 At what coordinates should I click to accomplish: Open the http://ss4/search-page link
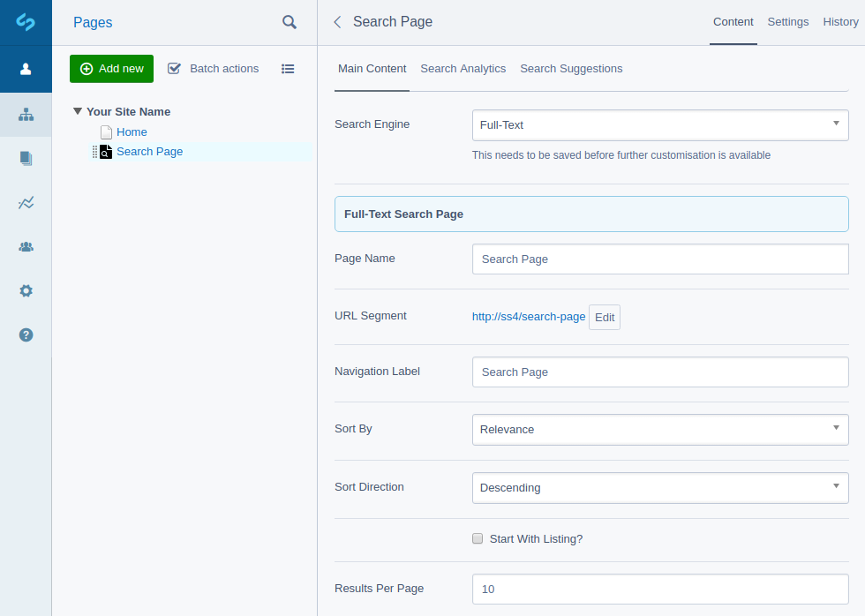pos(529,317)
